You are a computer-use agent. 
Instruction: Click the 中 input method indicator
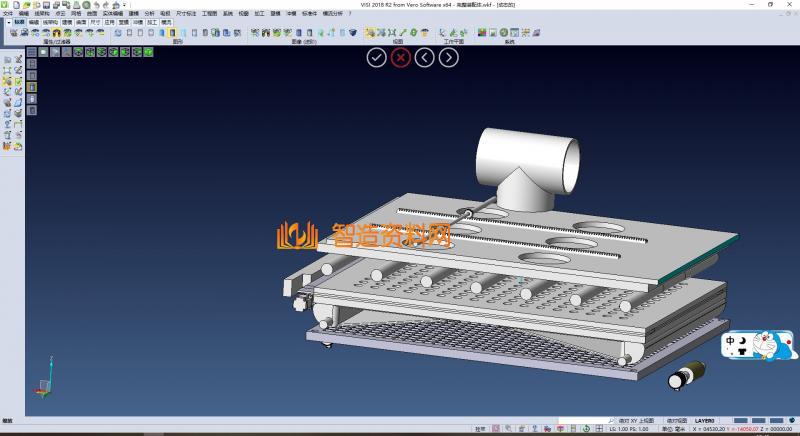pos(731,340)
